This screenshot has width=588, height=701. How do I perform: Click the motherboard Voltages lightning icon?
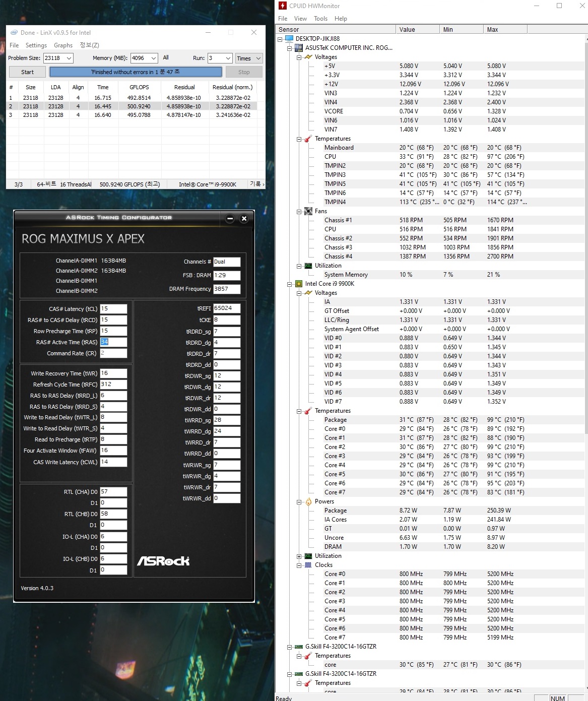point(308,57)
